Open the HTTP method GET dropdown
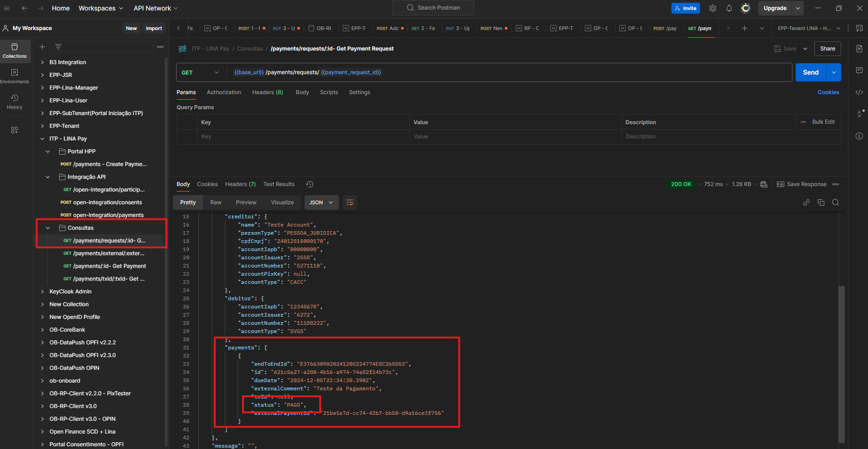Screen dimensions: 868x449 (200, 72)
